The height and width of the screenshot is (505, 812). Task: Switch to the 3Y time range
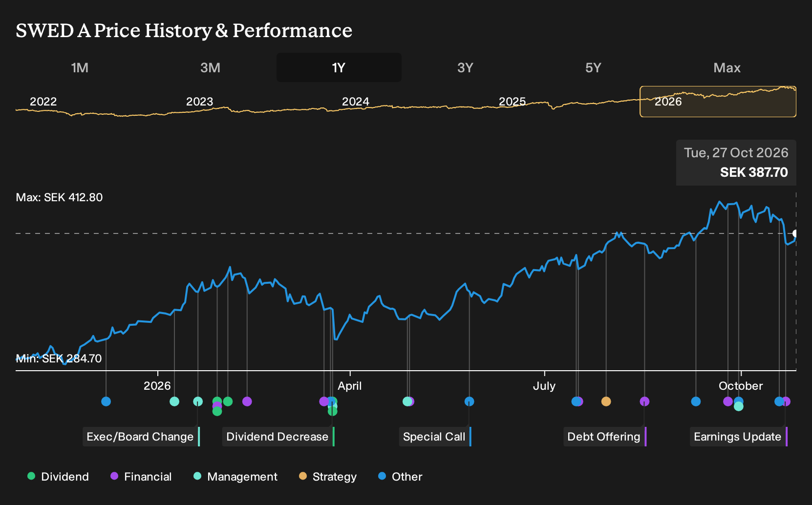point(465,67)
